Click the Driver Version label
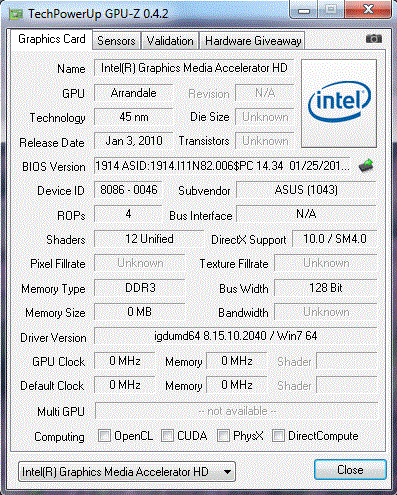Viewport: 397px width, 495px height. click(53, 338)
